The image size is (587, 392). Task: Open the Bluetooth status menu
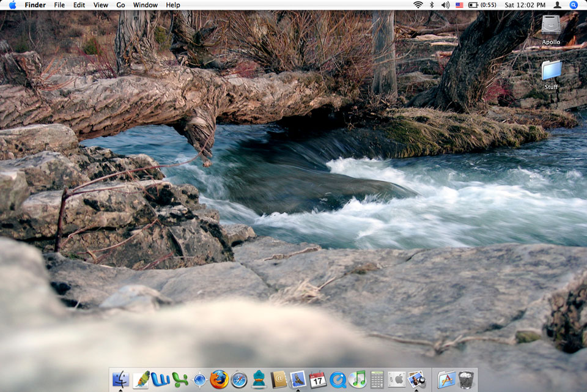[432, 5]
